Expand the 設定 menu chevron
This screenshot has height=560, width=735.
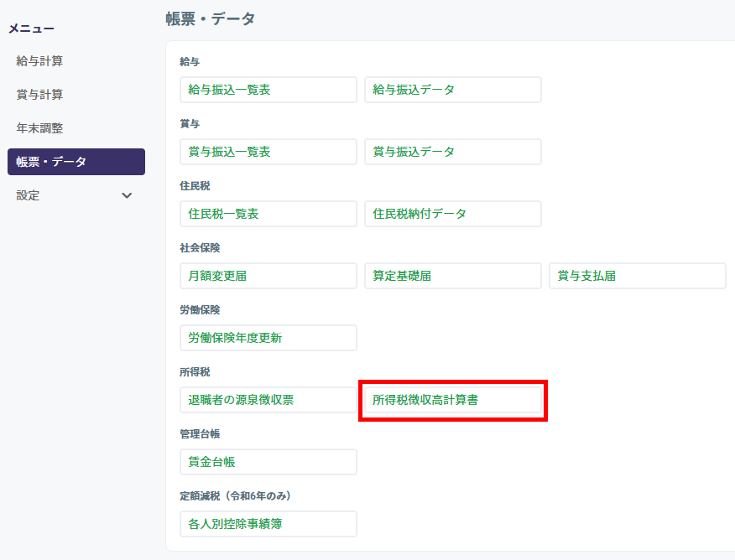[127, 195]
